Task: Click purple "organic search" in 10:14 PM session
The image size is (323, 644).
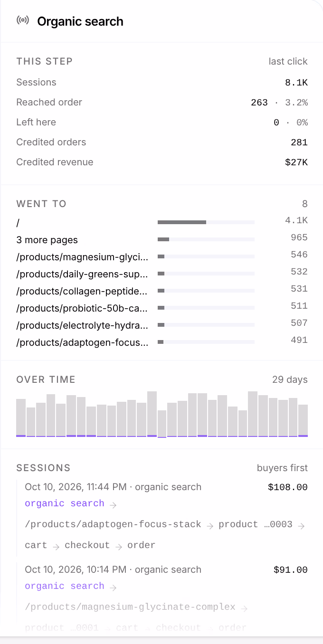Action: click(65, 586)
